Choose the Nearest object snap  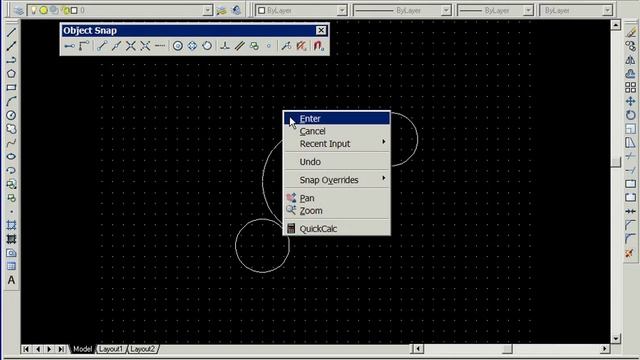pyautogui.click(x=287, y=46)
